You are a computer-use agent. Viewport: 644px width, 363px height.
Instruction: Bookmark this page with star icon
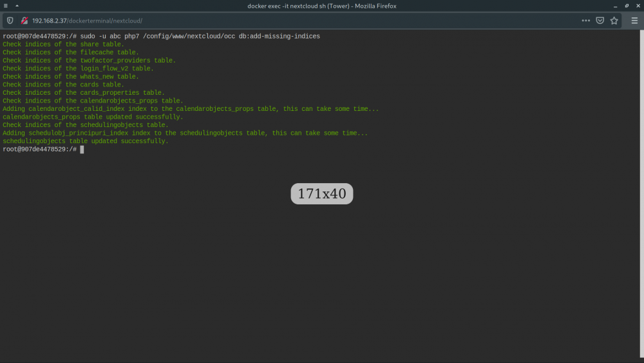click(x=614, y=21)
